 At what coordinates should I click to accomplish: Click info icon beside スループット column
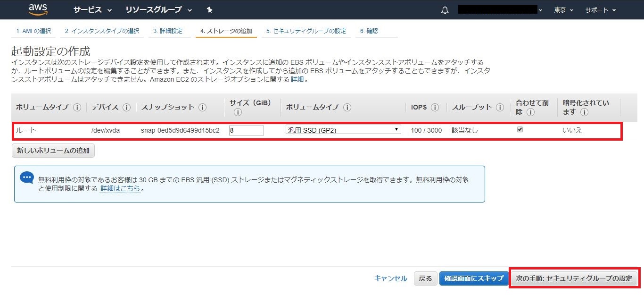(x=500, y=107)
